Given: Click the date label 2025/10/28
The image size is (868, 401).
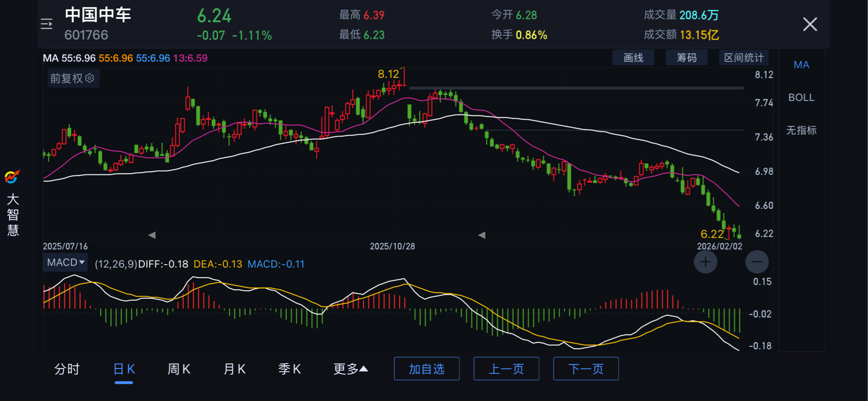Looking at the screenshot, I should point(392,246).
